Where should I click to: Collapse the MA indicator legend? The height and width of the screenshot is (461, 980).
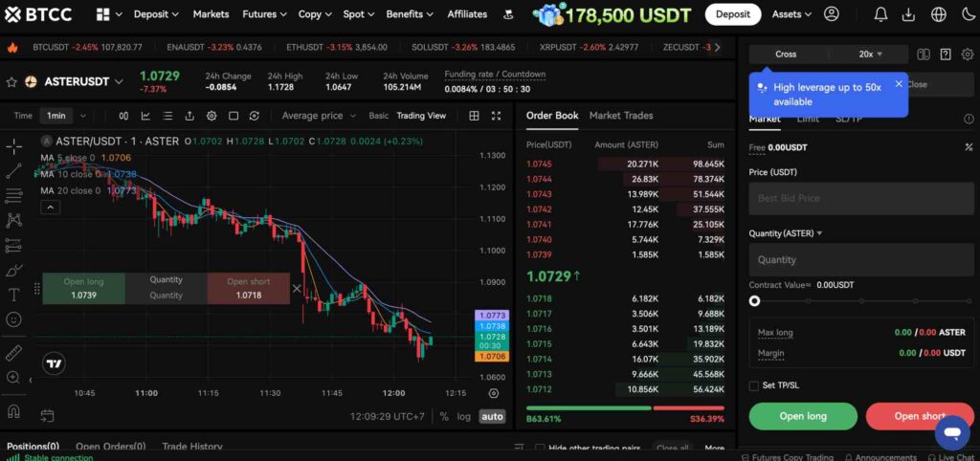(x=50, y=207)
